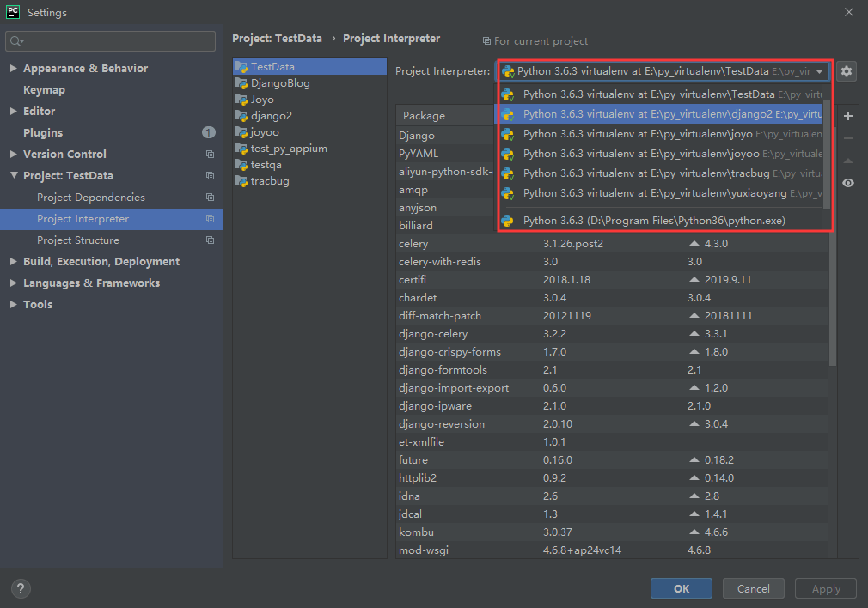Select the Project Interpreter tree item
The image size is (868, 608).
111,219
